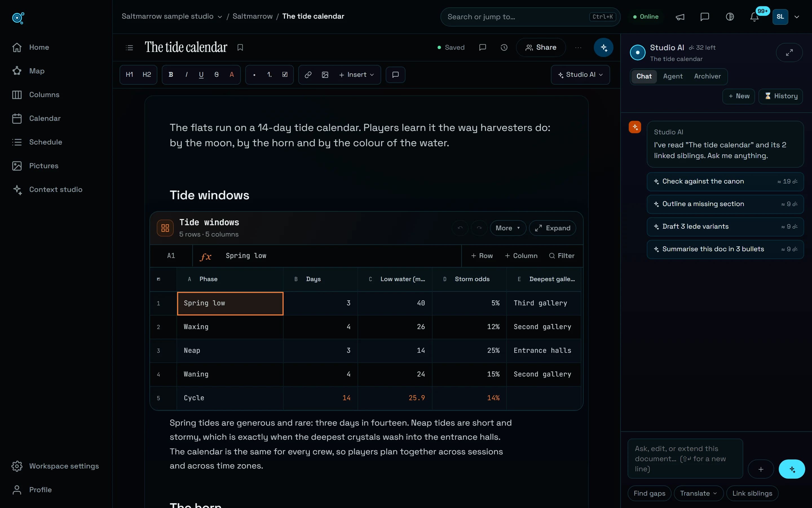
Task: Open the Translate dropdown
Action: [x=698, y=493]
